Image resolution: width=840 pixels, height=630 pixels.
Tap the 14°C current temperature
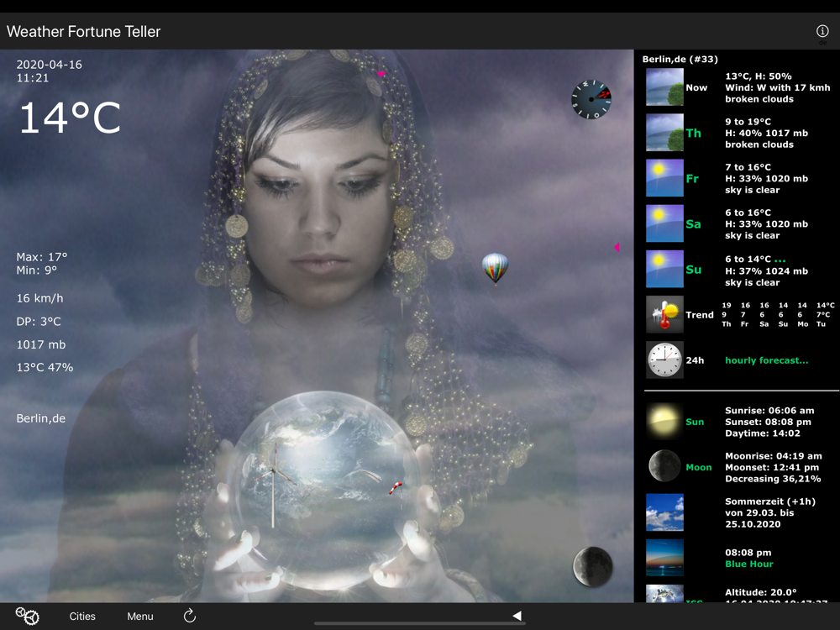click(x=70, y=118)
